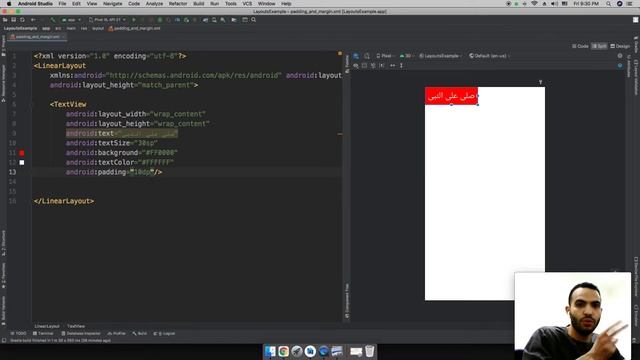Click the Search Everywhere magnifier in the main toolbar
640x360 pixels.
click(253, 20)
